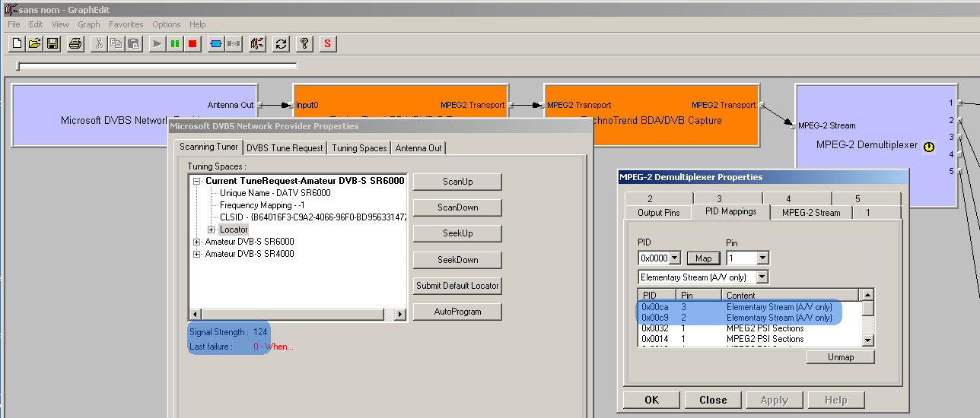Pause the graph with green bars icon

click(x=174, y=43)
